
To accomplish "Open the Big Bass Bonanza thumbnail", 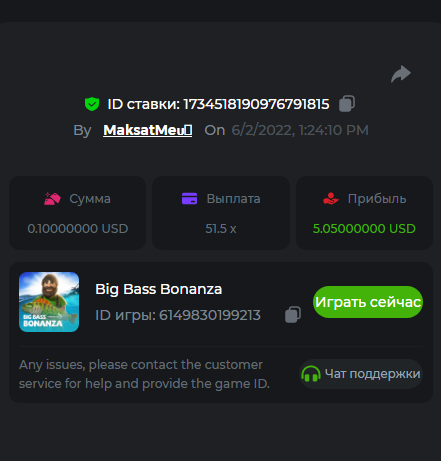I will click(49, 302).
